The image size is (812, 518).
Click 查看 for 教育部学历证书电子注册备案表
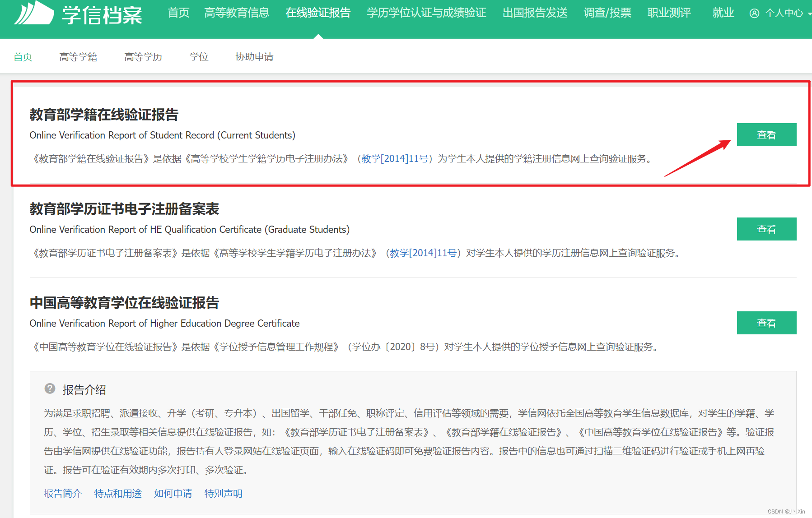tap(766, 229)
